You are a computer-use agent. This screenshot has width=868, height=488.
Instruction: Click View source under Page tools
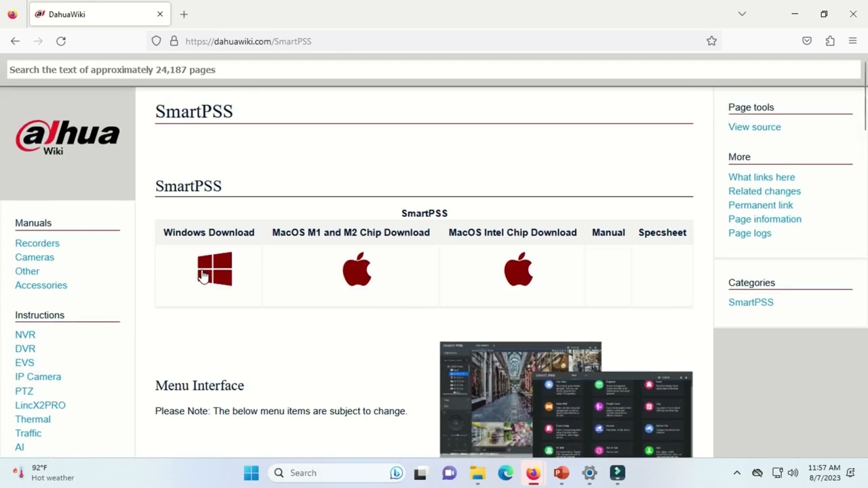(x=754, y=127)
